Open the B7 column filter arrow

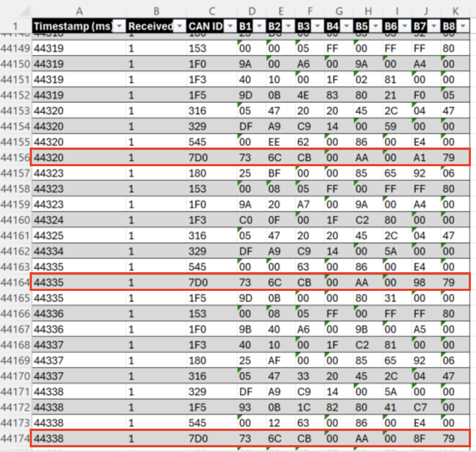point(434,26)
